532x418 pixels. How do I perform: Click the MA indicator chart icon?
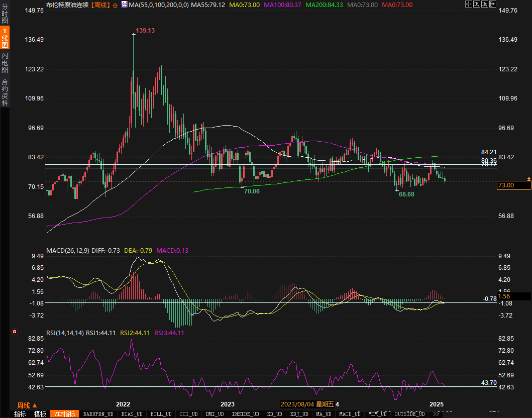tap(124, 5)
